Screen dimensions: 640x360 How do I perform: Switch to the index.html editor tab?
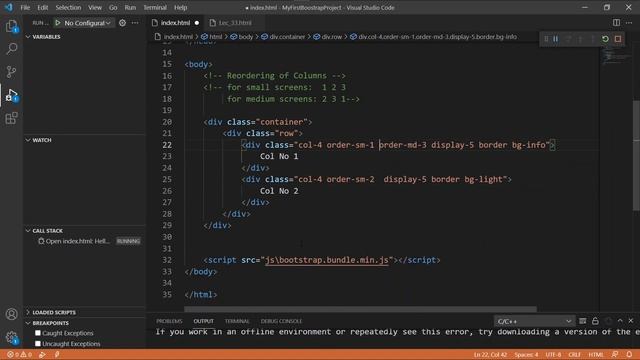175,23
